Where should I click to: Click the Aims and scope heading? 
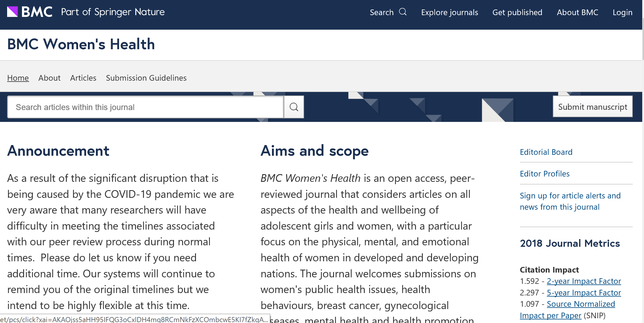[x=314, y=151]
